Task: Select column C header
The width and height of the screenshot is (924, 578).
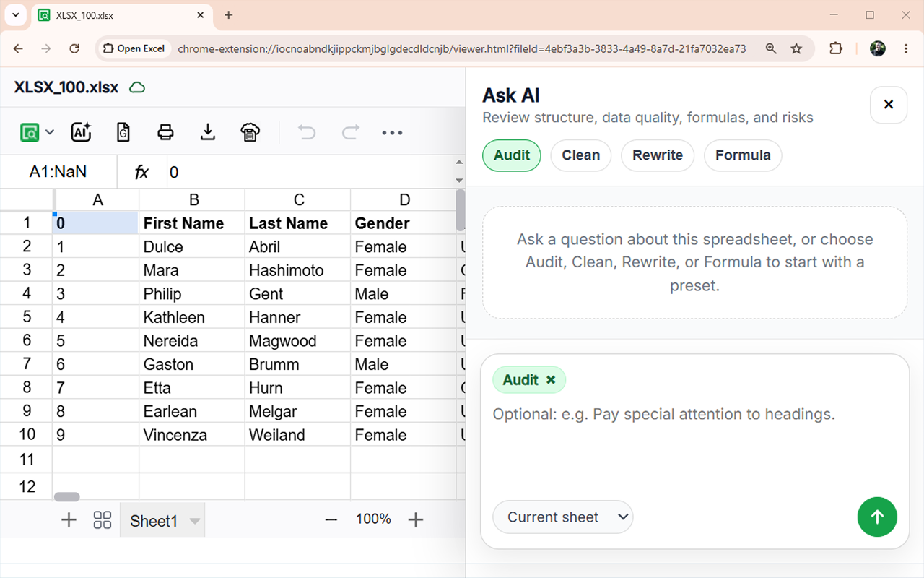Action: (x=299, y=200)
